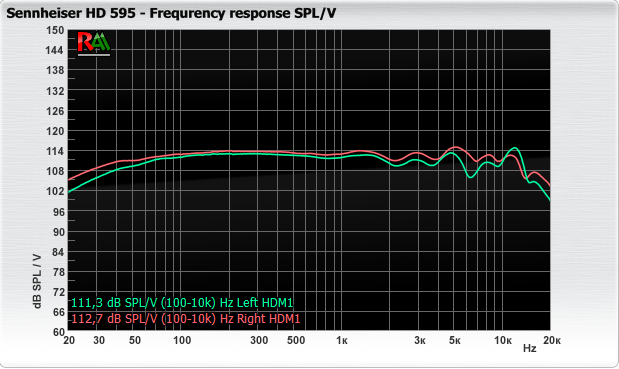Click the '3k' frequency axis label
Image resolution: width=619 pixels, height=369 pixels.
[x=420, y=340]
